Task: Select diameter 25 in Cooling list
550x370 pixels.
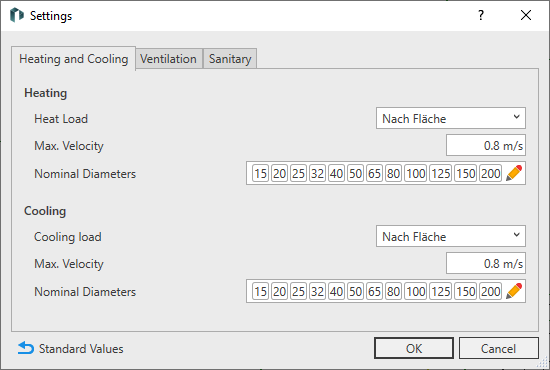Action: pos(299,291)
